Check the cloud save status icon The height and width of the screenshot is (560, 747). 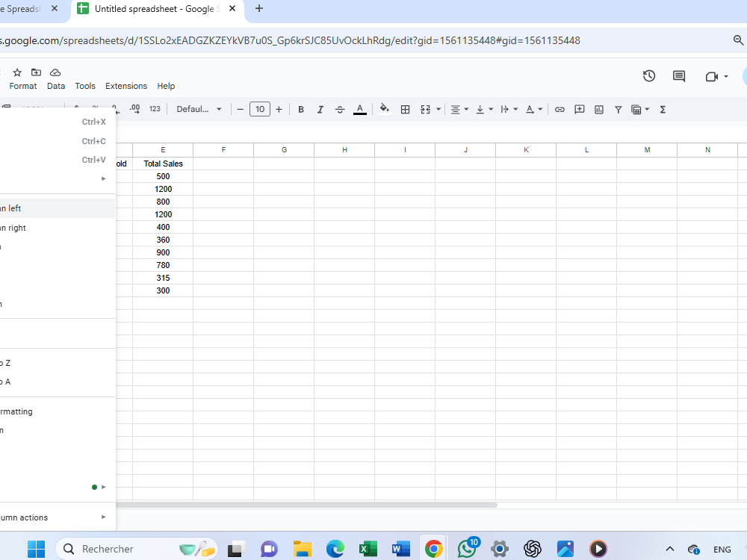point(55,72)
